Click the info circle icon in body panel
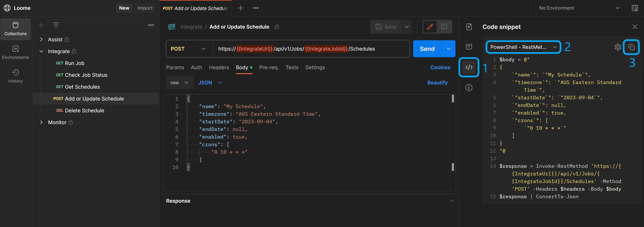Screen dimensions: 644x227 [469, 87]
